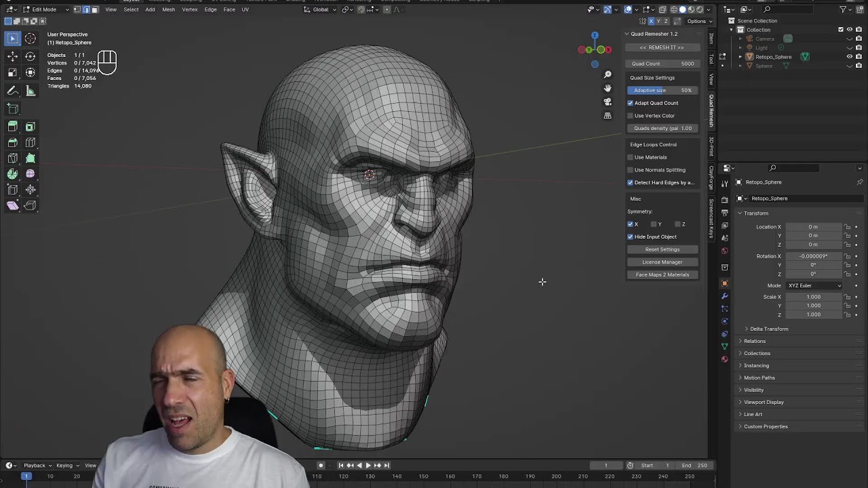The image size is (868, 488).
Task: Open the Vertex menu
Action: 190,9
